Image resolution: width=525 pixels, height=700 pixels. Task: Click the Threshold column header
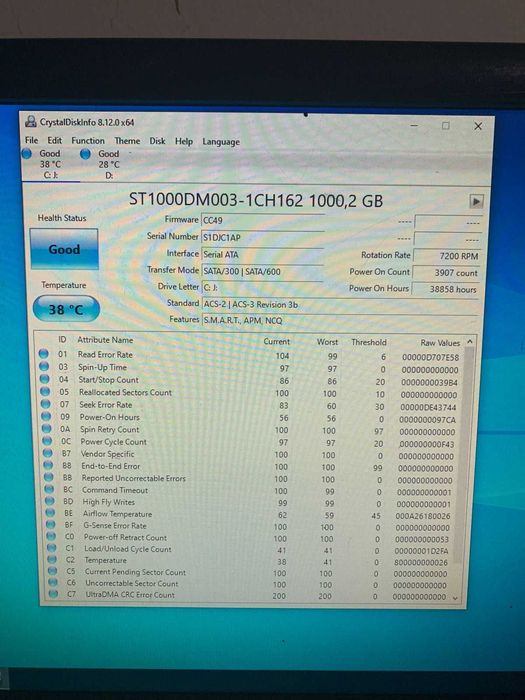(x=369, y=342)
